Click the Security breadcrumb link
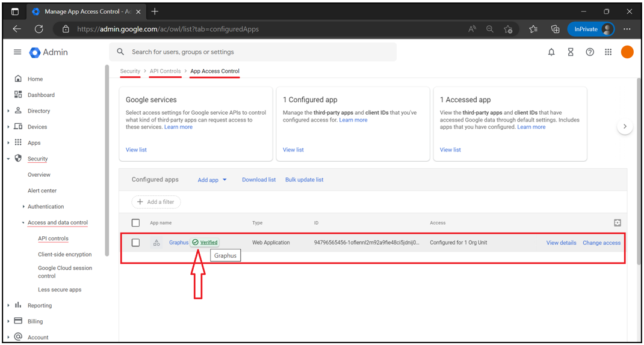Viewport: 644px width, 345px height. (x=130, y=71)
